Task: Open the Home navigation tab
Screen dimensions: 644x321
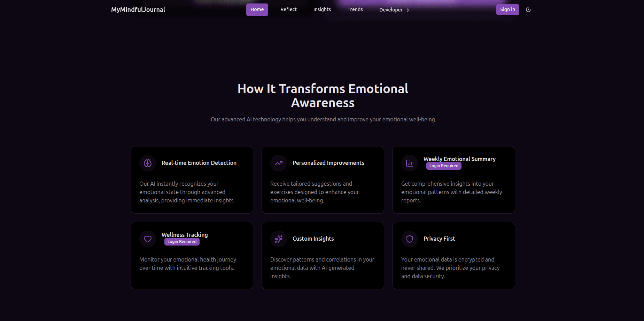Action: point(257,10)
